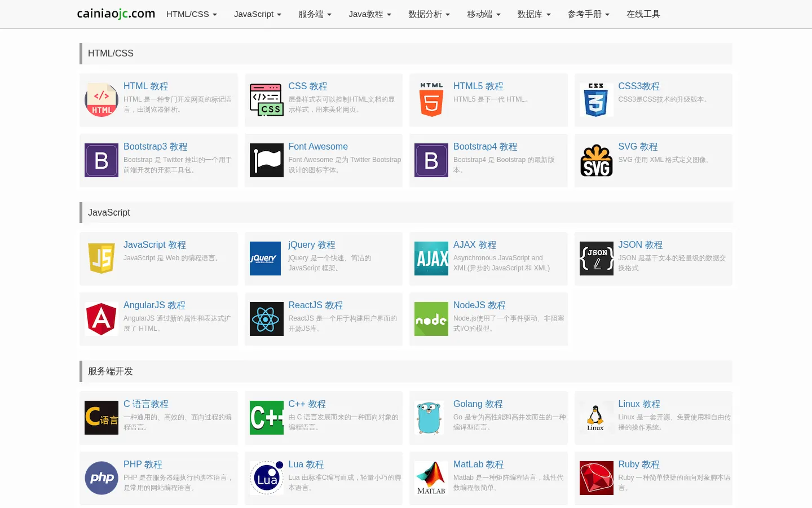The width and height of the screenshot is (812, 508).
Task: Open the AngularJS red shield icon
Action: pyautogui.click(x=101, y=319)
